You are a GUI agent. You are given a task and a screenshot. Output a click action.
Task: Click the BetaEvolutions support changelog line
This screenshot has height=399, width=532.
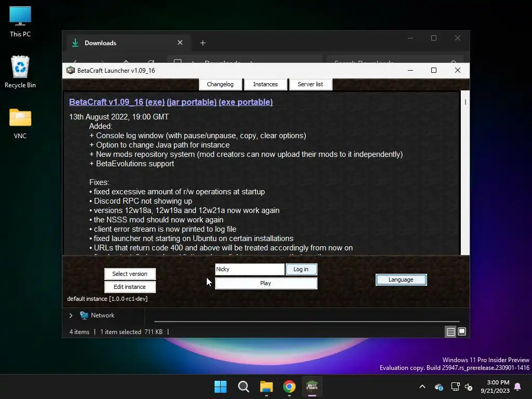click(x=131, y=164)
